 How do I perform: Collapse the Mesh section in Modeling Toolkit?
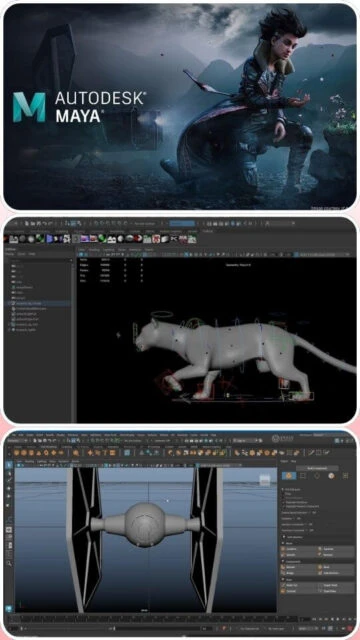(x=283, y=543)
